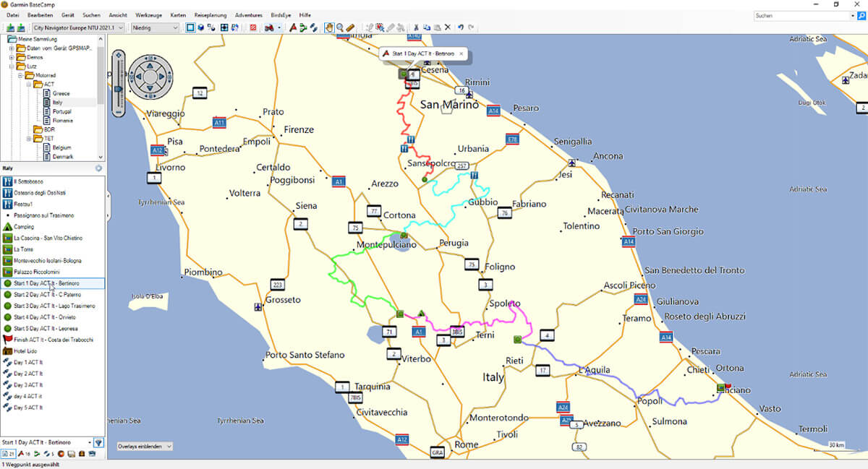Activate the hand pan tool

tap(329, 27)
